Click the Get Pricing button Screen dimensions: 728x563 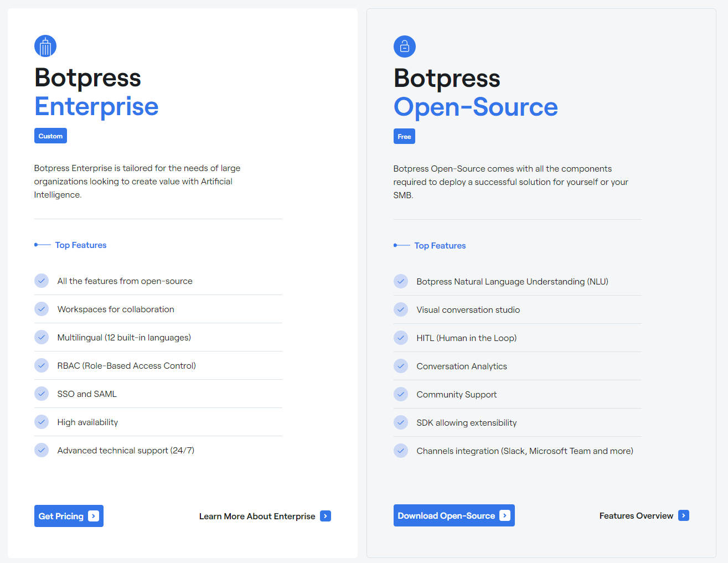(x=69, y=515)
